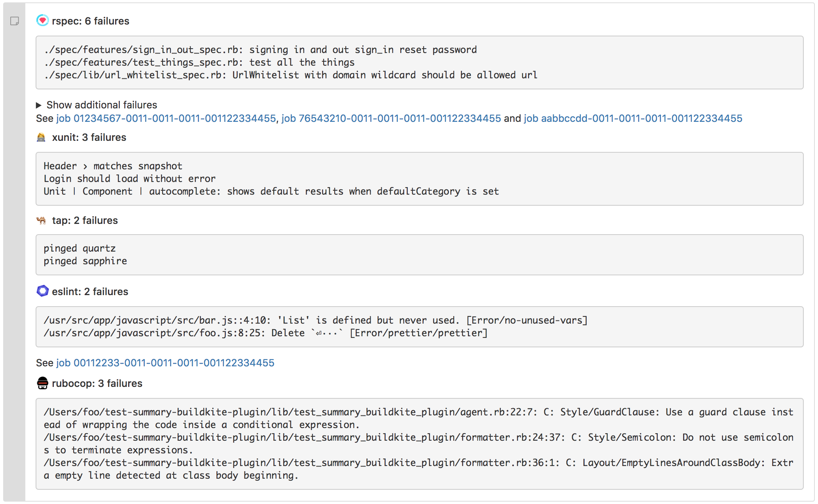
Task: Open job 01234567-0011-0011-0011-001122334455 link
Action: 166,118
